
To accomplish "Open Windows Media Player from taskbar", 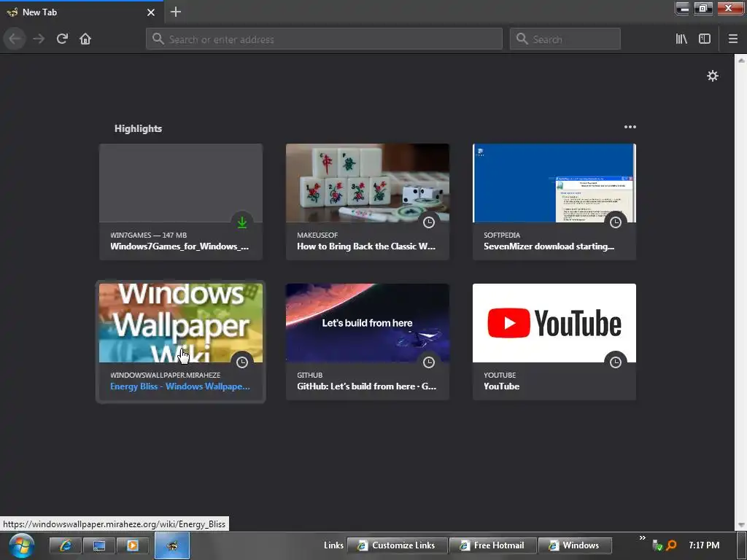I will (x=133, y=545).
